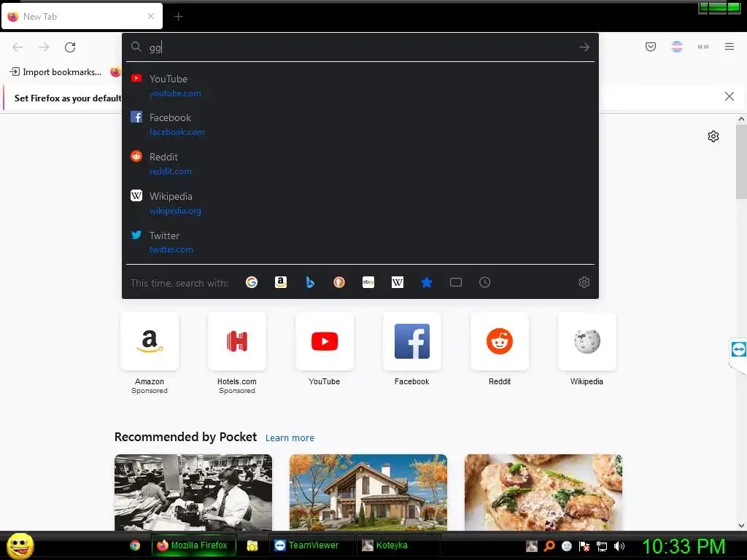Open network tray icon
This screenshot has height=560, width=747.
pos(602,546)
